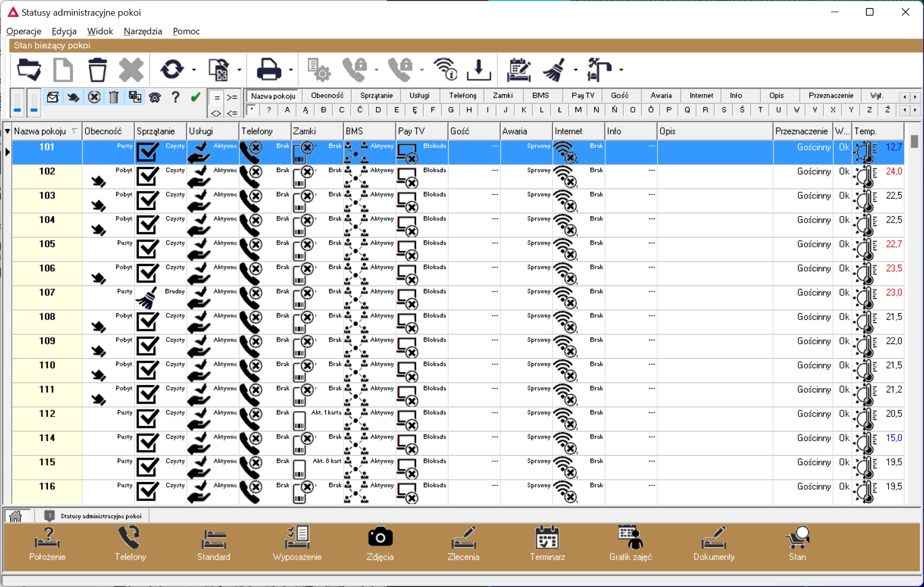This screenshot has height=587, width=924.
Task: Toggle cleaning checkbox for room 116
Action: [x=147, y=492]
